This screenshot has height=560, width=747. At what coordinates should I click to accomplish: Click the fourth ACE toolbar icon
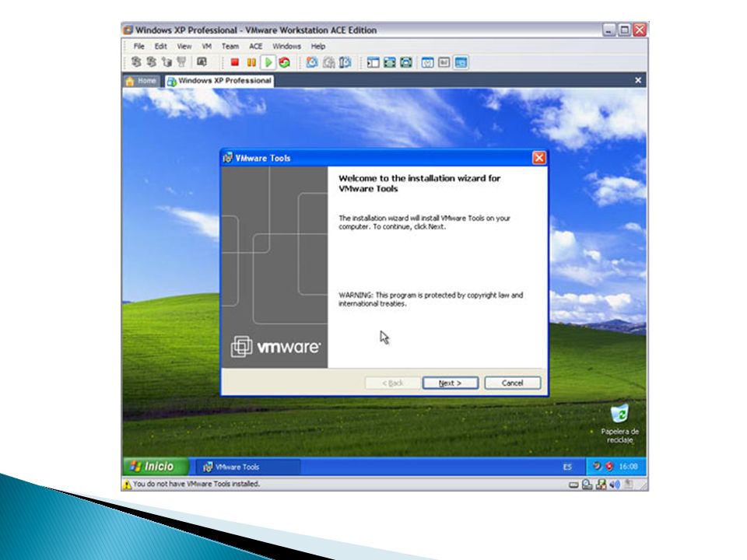click(181, 62)
